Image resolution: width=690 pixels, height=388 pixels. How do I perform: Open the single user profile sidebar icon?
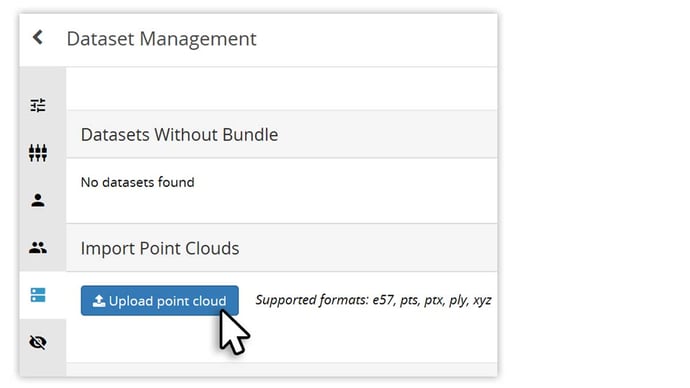38,200
